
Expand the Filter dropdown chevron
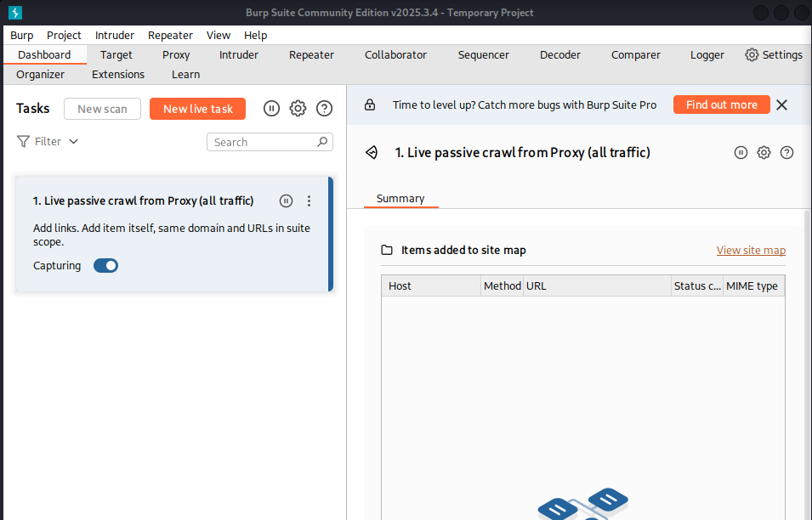pos(73,141)
